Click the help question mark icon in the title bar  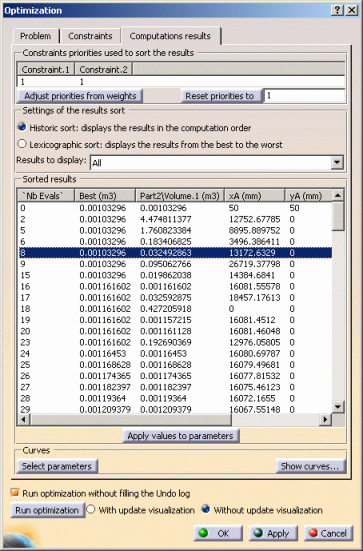click(337, 10)
